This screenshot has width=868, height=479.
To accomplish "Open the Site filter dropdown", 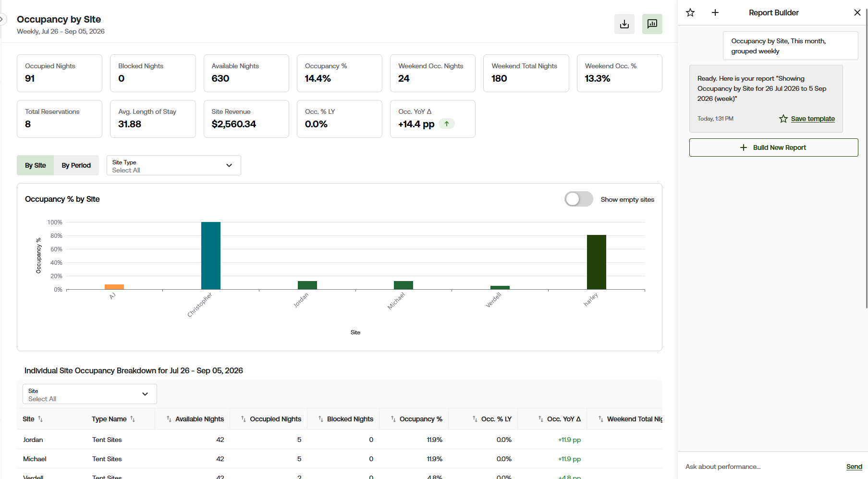I will point(90,394).
